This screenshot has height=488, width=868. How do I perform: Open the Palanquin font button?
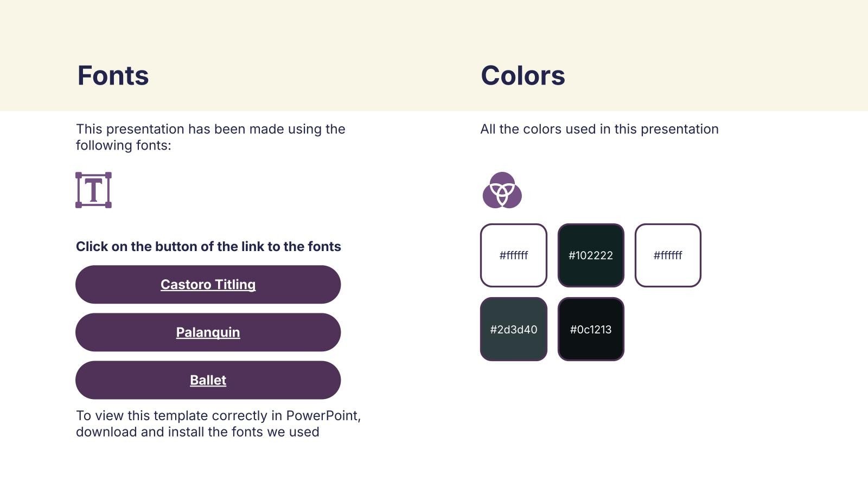[208, 332]
